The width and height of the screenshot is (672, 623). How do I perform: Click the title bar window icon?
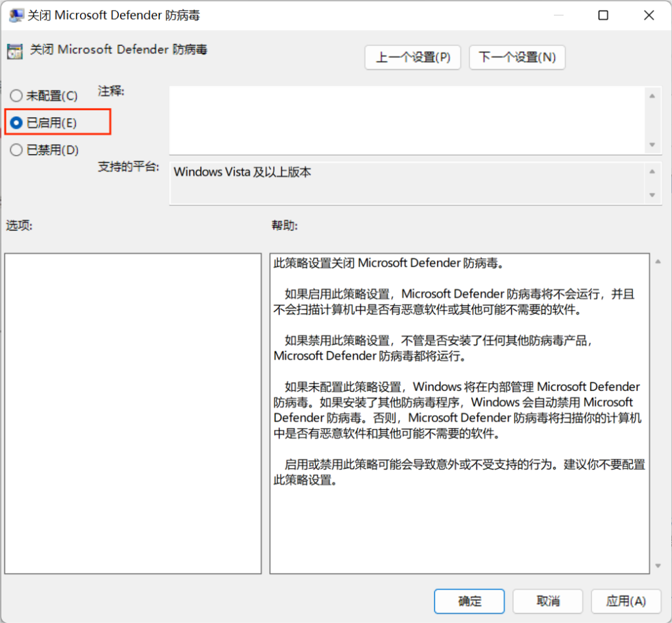tap(16, 16)
